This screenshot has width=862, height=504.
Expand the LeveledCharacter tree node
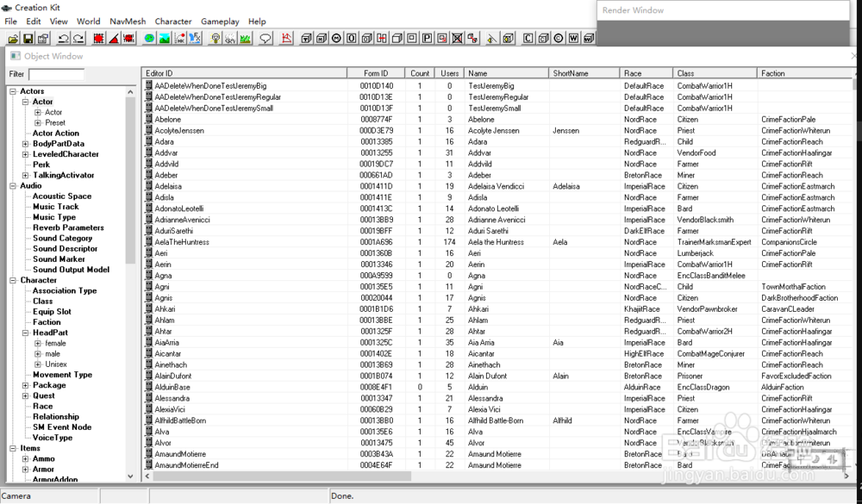pos(25,154)
